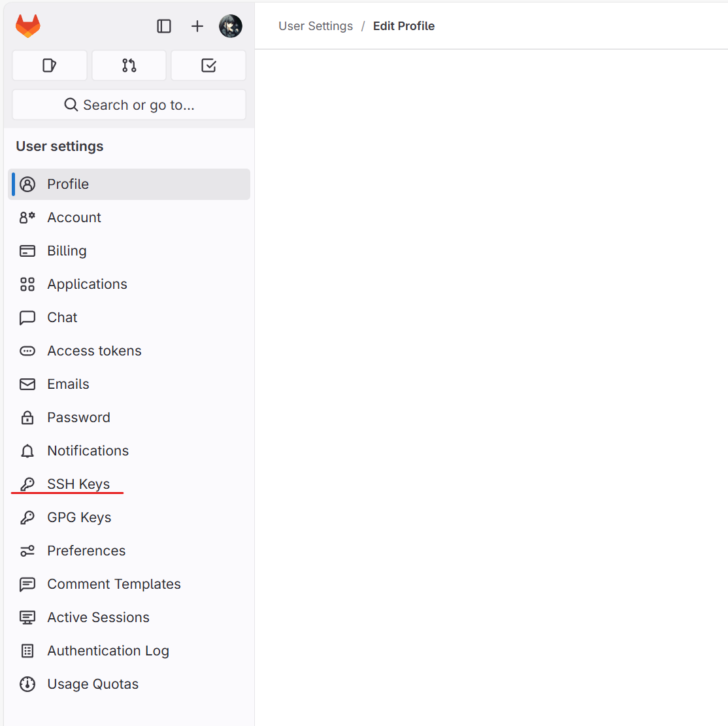Open the merge requests icon button
This screenshot has height=726, width=728.
(129, 65)
